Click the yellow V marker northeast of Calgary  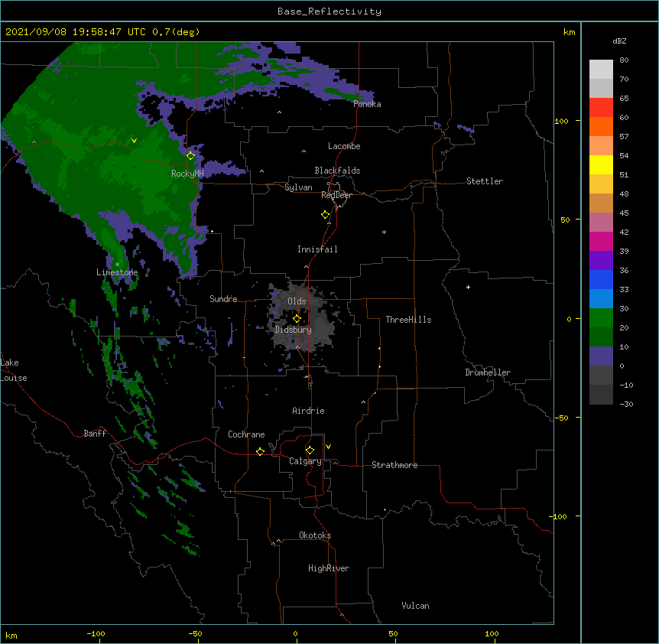coord(328,447)
